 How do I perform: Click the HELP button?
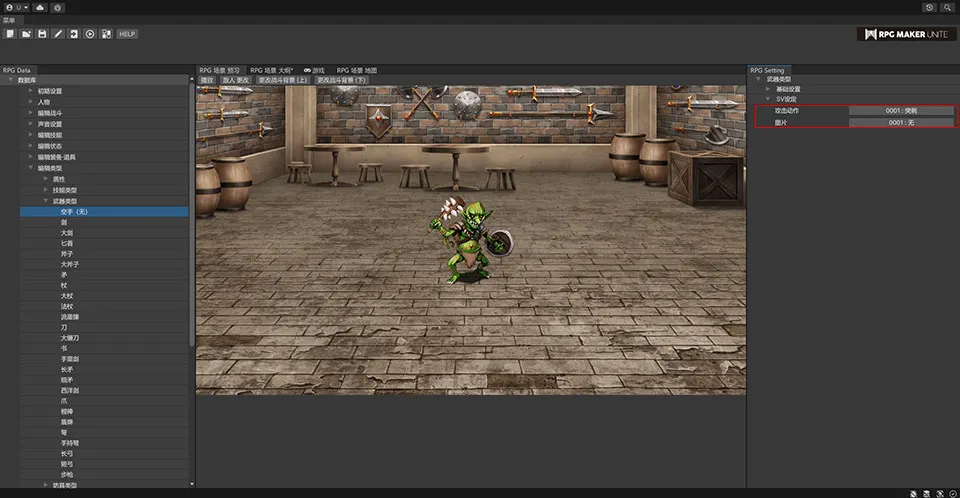[x=127, y=34]
